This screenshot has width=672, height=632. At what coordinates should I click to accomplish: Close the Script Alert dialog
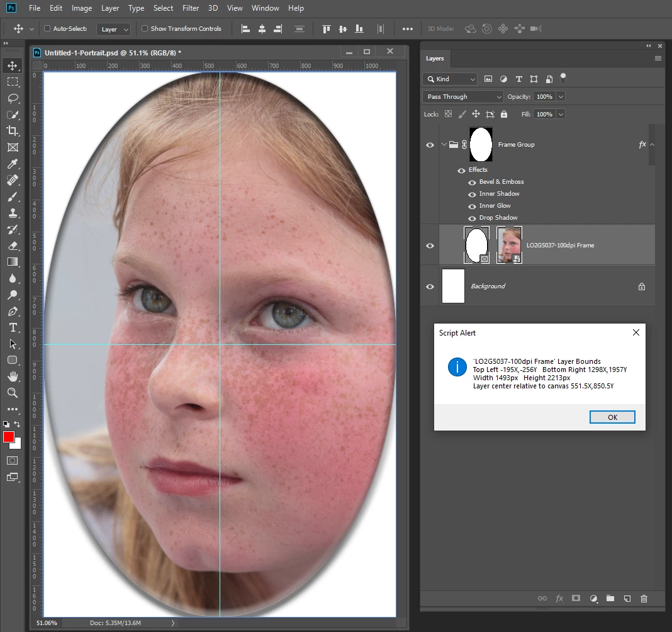pyautogui.click(x=636, y=333)
